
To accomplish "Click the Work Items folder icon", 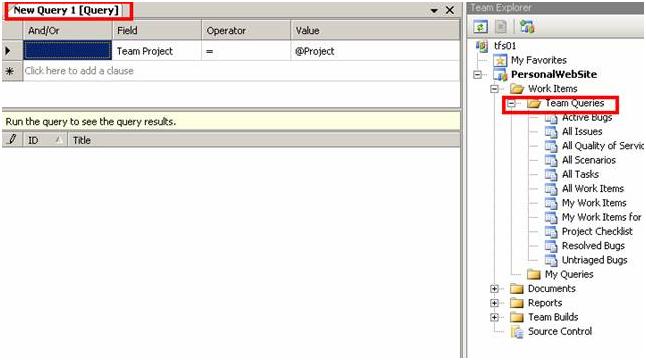I will point(517,89).
